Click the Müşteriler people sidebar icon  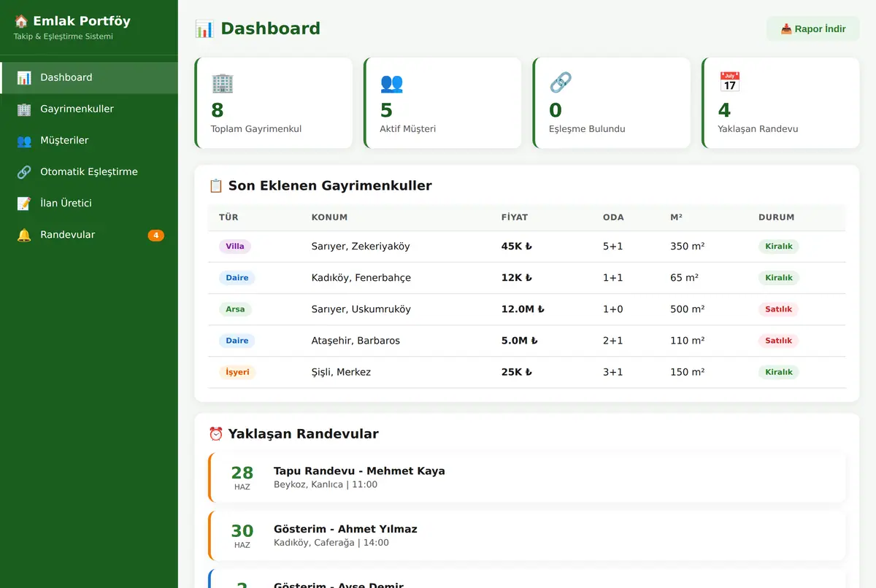[24, 140]
